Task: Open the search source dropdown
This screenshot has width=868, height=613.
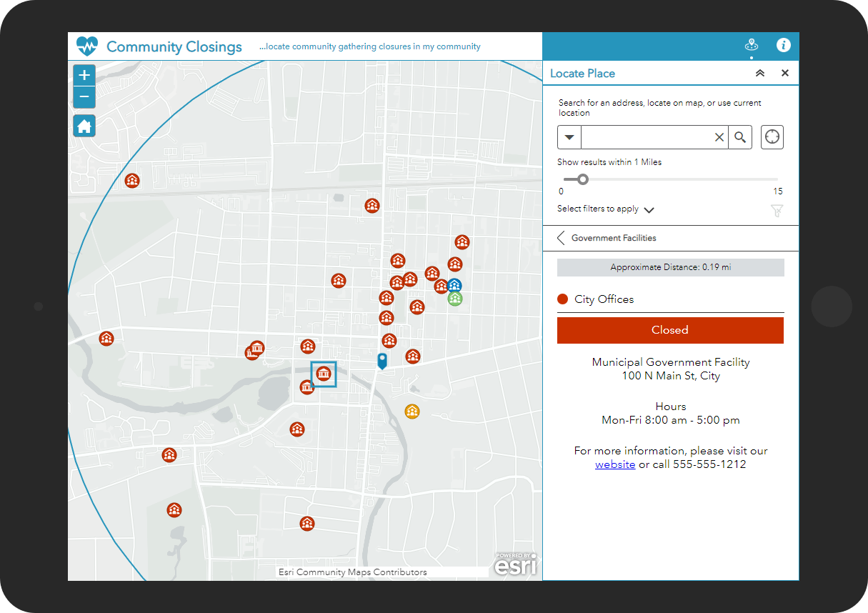Action: (x=569, y=137)
